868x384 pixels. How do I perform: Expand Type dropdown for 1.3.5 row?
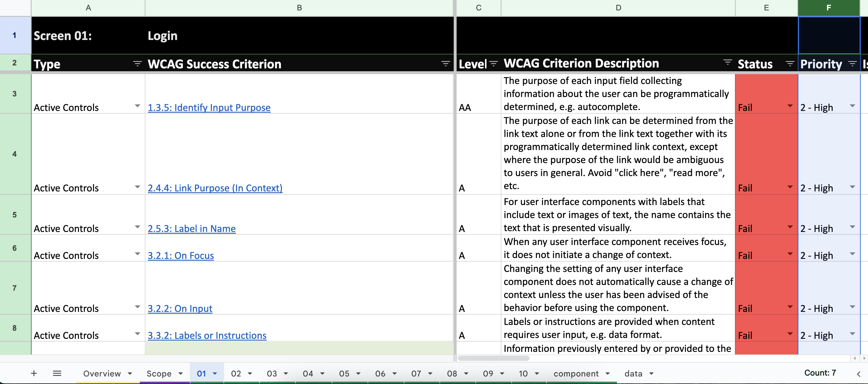(137, 106)
